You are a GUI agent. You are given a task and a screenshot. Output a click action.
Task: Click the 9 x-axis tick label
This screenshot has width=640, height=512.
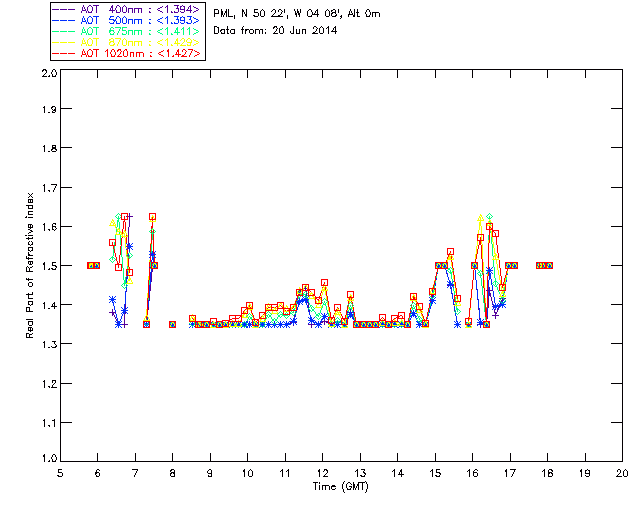coord(210,473)
